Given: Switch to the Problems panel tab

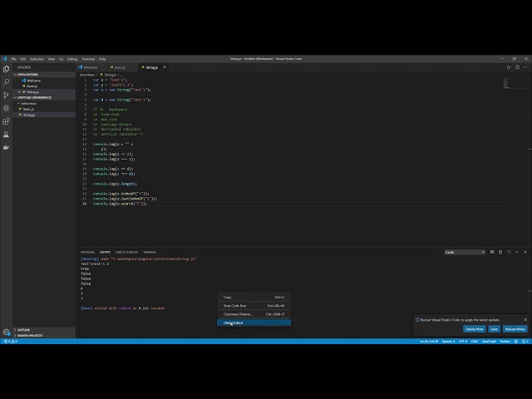Looking at the screenshot, I should 87,252.
